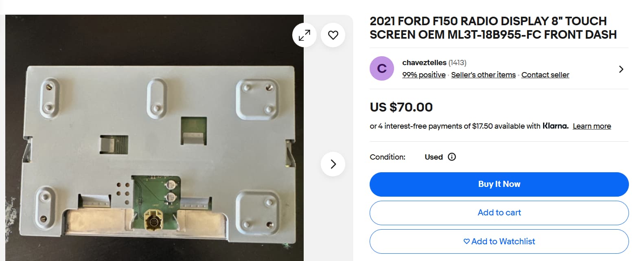View the 99% positive feedback link

tap(424, 75)
